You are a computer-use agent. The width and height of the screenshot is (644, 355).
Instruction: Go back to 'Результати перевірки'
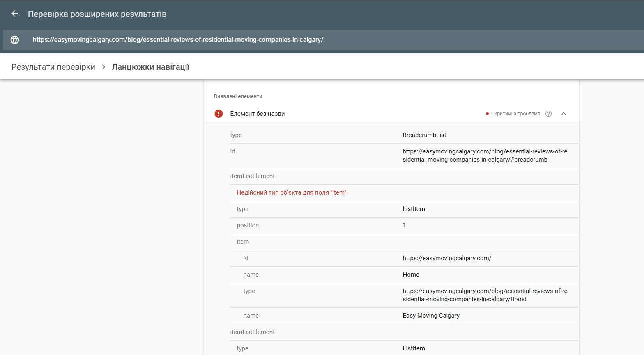coord(53,67)
